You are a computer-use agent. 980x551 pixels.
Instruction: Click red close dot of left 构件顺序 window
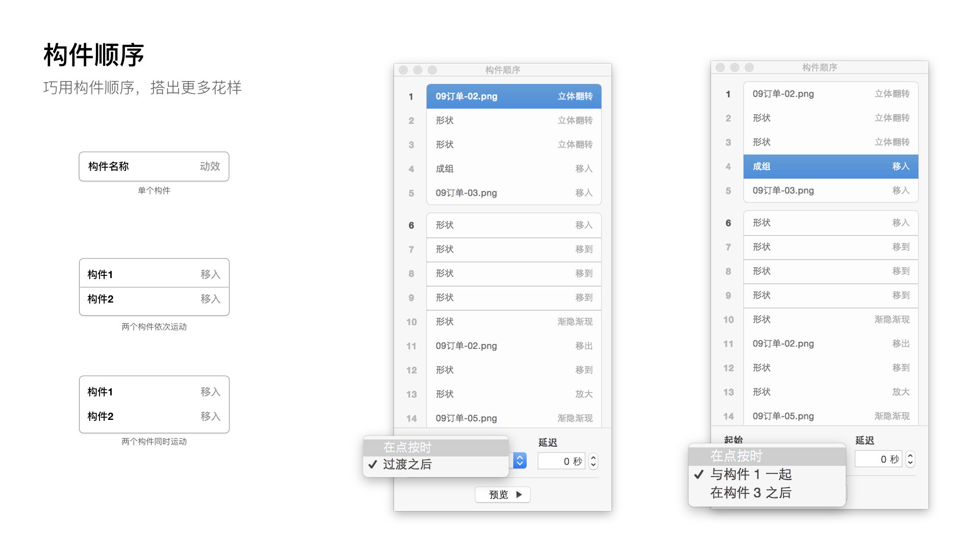pyautogui.click(x=403, y=70)
